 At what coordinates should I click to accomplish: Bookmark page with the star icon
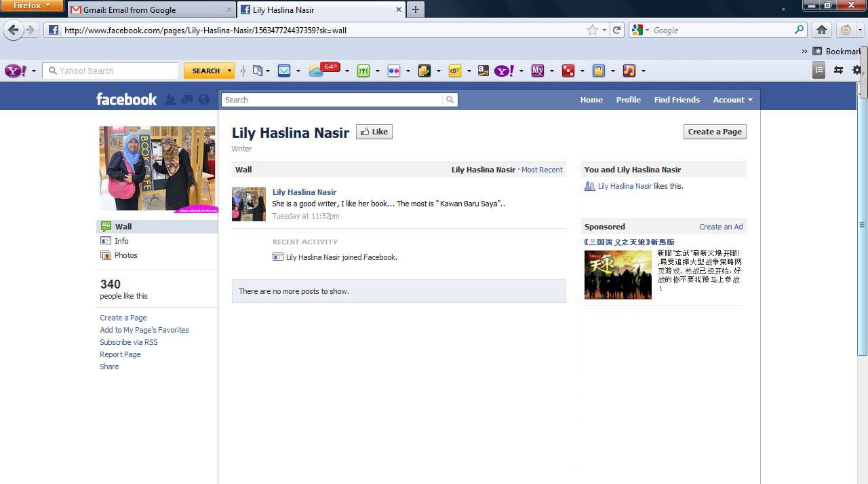[x=593, y=30]
